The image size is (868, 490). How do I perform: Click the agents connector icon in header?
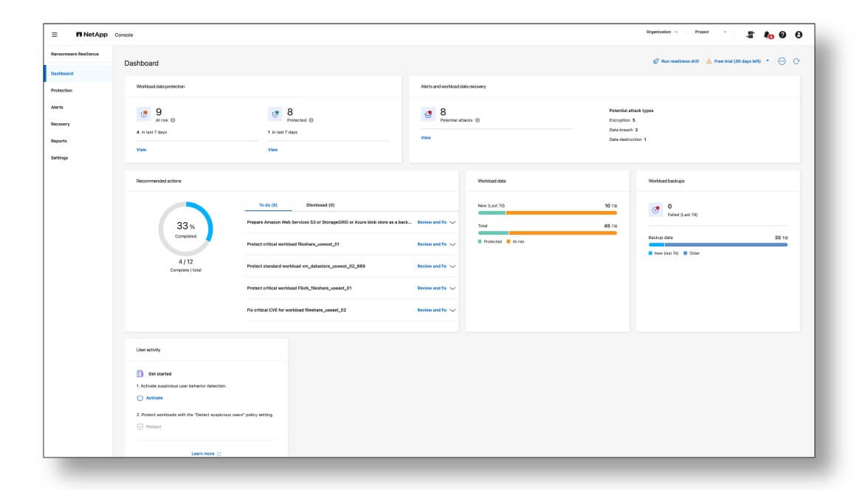coord(751,35)
